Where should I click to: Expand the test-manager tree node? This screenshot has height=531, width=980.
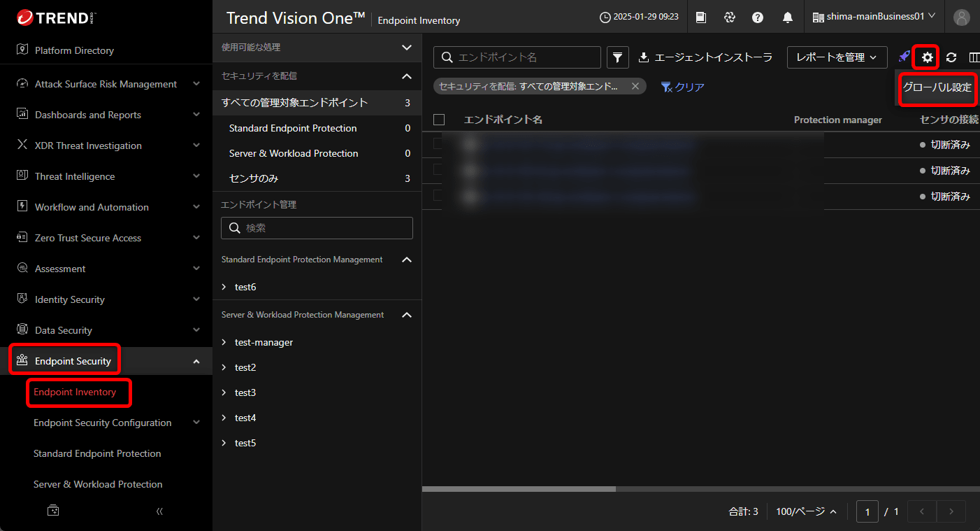click(x=224, y=342)
